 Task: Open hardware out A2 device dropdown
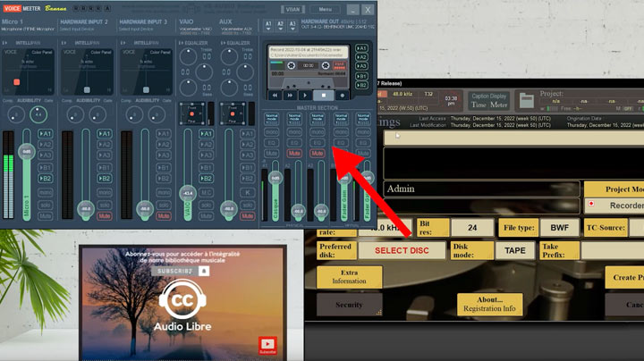coord(281,26)
